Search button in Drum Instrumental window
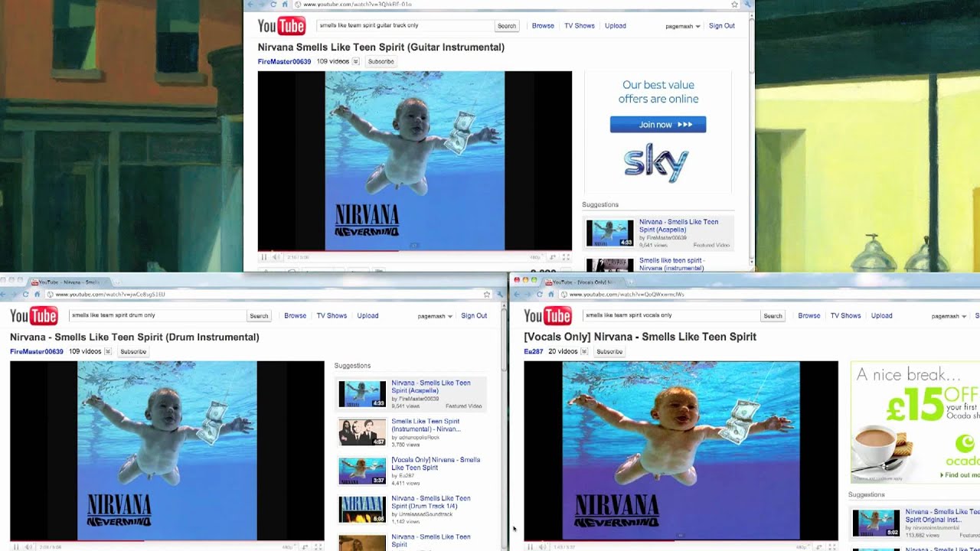Viewport: 980px width, 551px height. coord(259,316)
